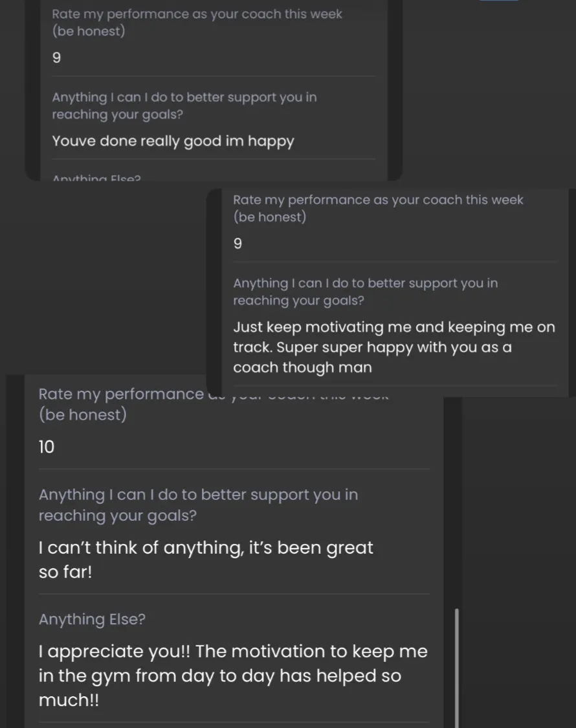Click the fully visible "Anything Else?" label
The width and height of the screenshot is (576, 728).
pyautogui.click(x=92, y=619)
